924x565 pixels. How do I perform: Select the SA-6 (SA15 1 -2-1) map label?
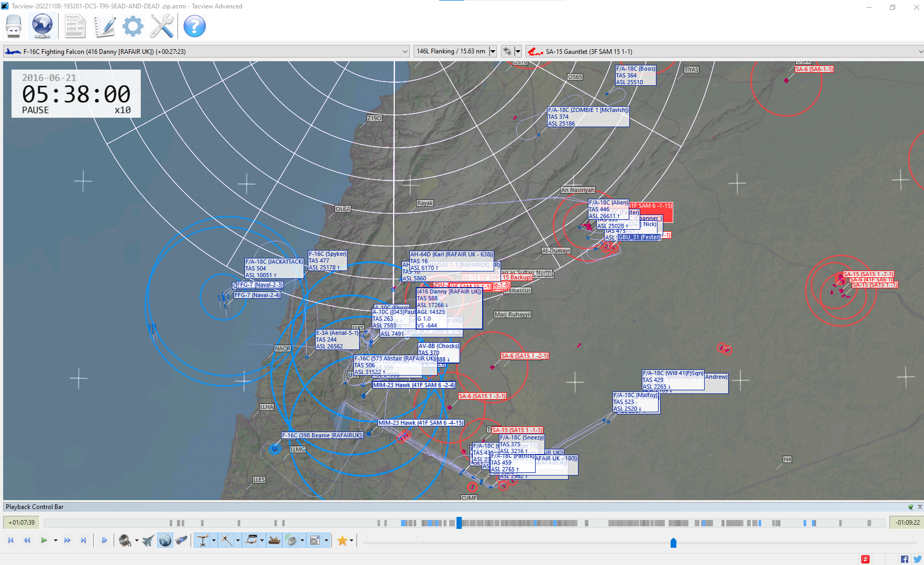pos(525,356)
